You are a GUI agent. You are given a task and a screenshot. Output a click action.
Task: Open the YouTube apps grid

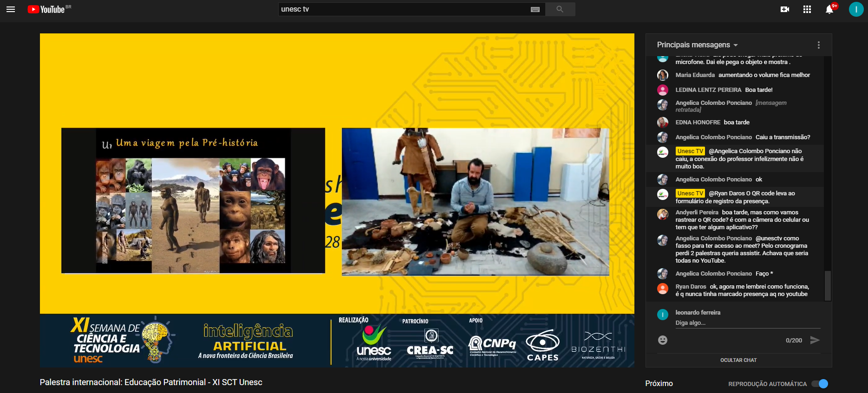pyautogui.click(x=807, y=9)
